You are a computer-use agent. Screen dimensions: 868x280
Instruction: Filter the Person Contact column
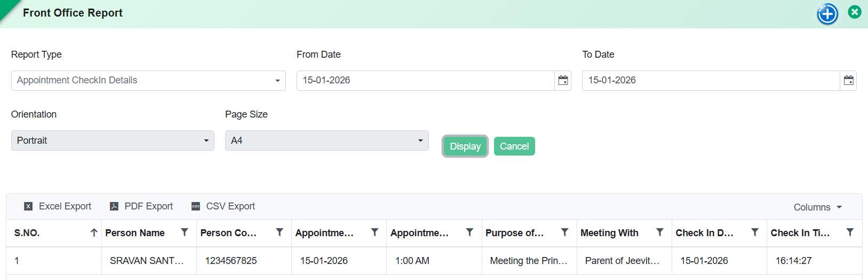click(x=280, y=232)
